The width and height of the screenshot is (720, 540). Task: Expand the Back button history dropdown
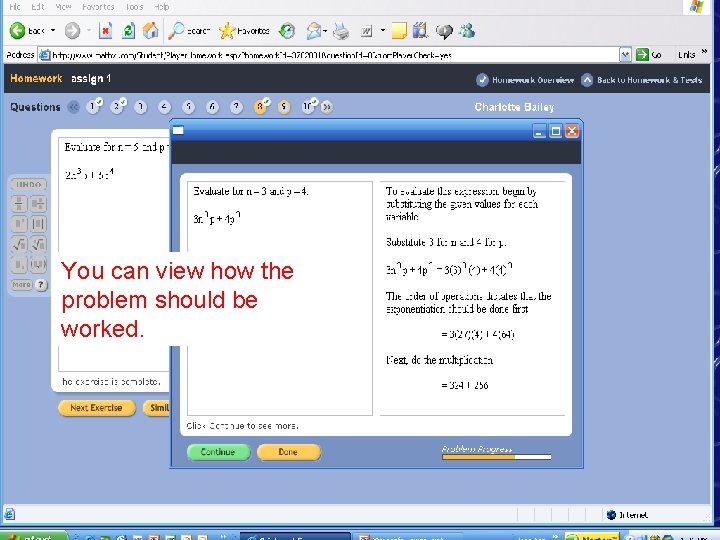(53, 31)
